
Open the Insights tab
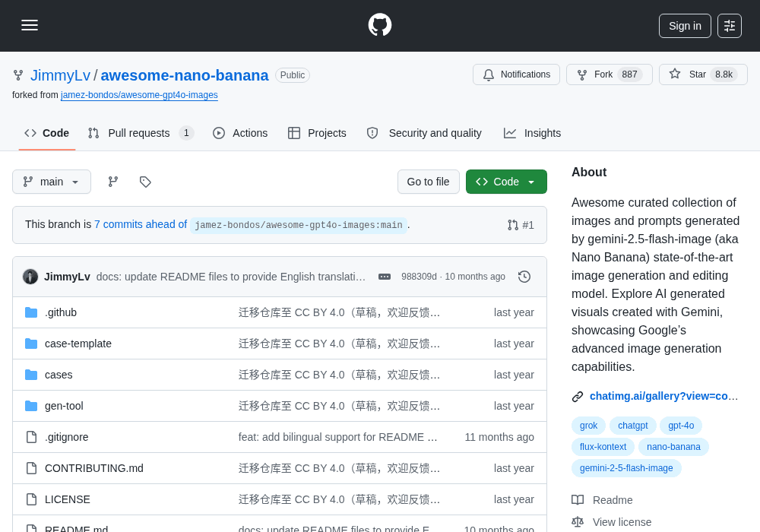(x=532, y=133)
